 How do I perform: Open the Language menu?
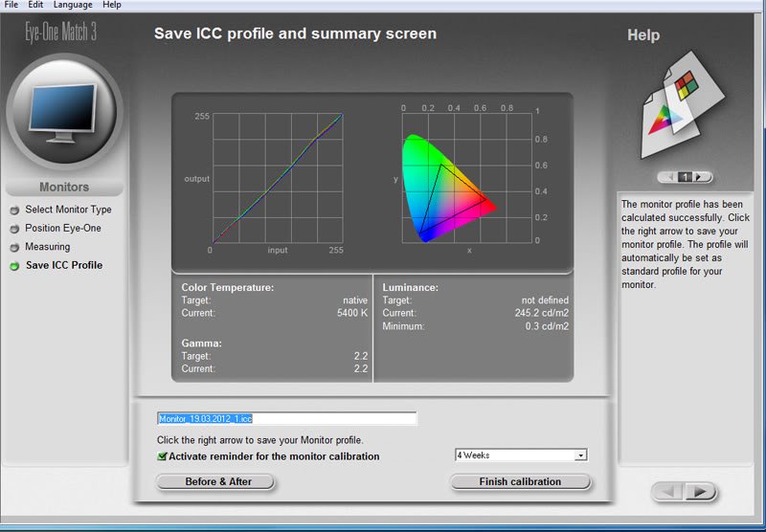pos(73,5)
